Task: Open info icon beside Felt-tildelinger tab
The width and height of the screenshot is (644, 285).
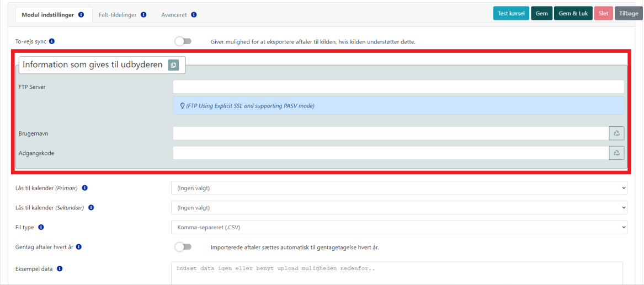Action: [143, 15]
